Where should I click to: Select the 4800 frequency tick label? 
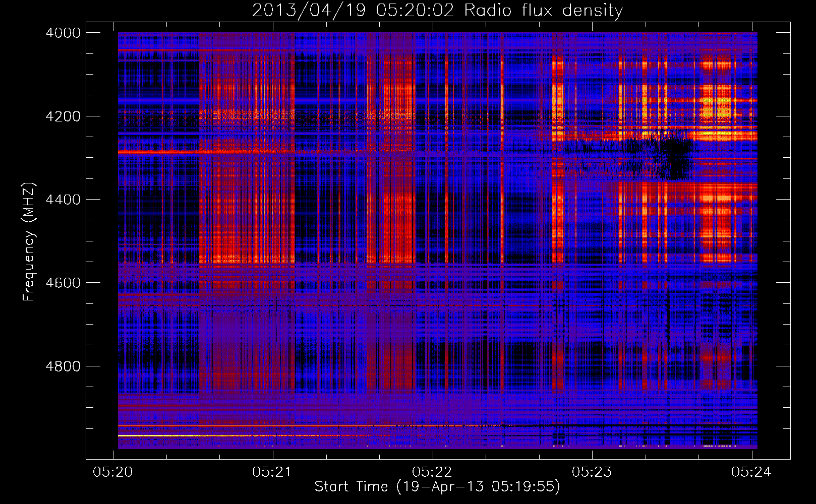[63, 366]
